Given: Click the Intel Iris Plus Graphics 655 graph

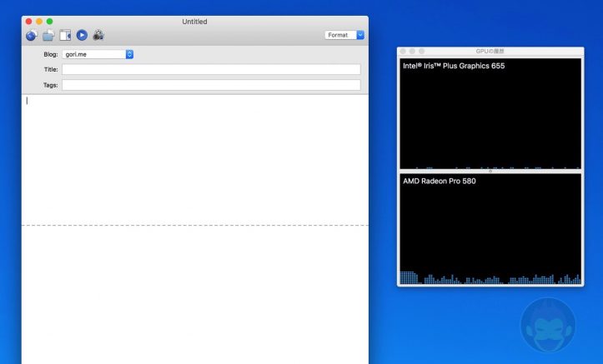Looking at the screenshot, I should click(x=490, y=113).
